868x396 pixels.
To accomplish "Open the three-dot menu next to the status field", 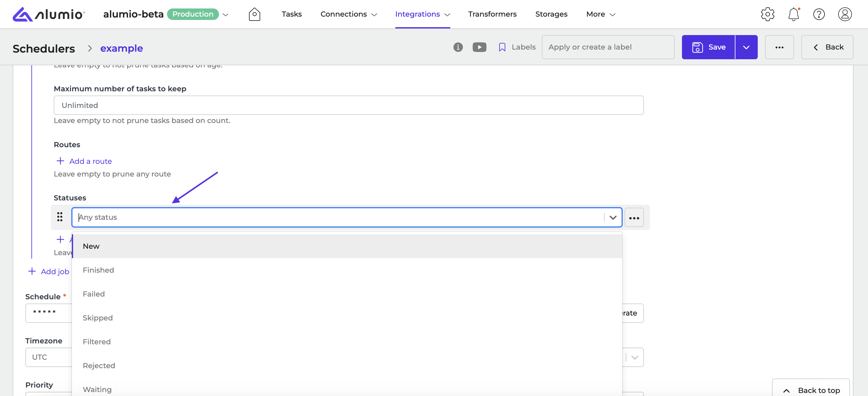I will [634, 218].
